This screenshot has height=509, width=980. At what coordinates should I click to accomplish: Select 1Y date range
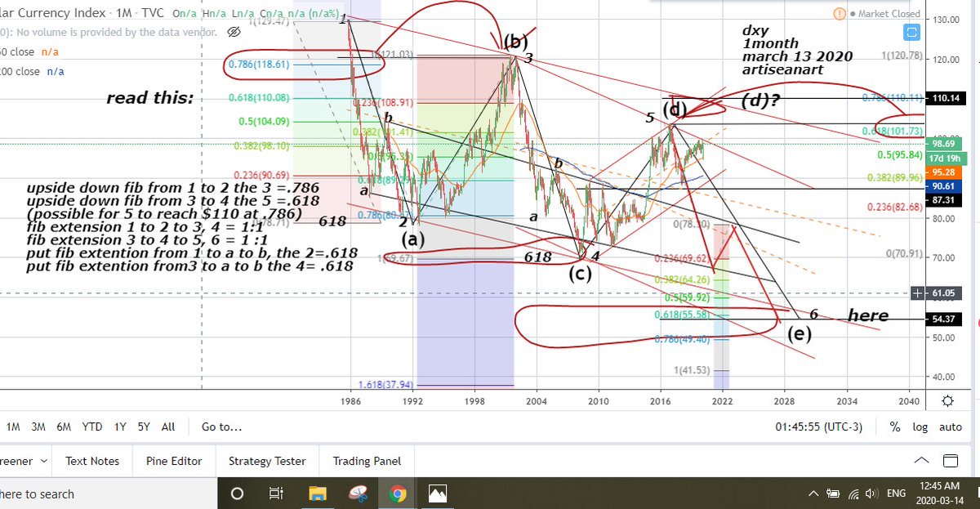point(120,426)
